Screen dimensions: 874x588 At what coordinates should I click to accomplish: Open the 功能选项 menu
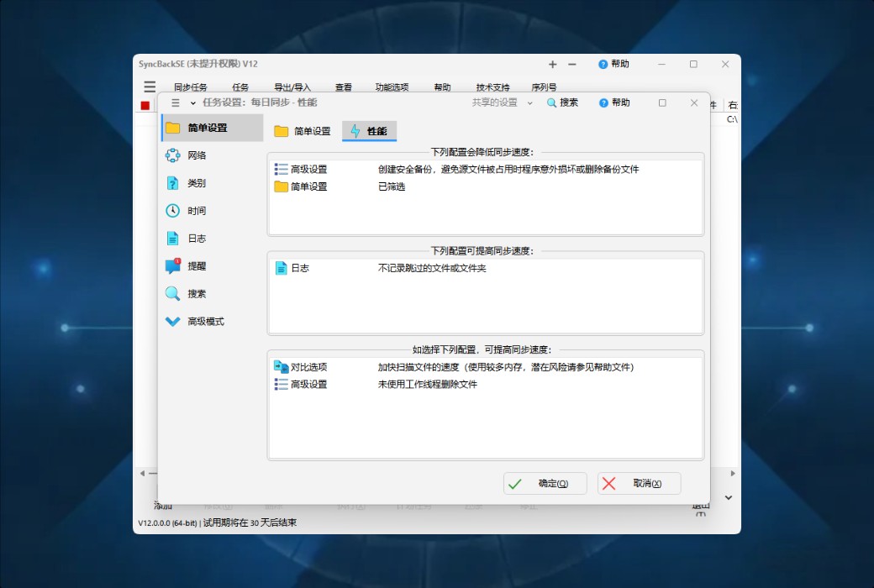click(x=391, y=87)
